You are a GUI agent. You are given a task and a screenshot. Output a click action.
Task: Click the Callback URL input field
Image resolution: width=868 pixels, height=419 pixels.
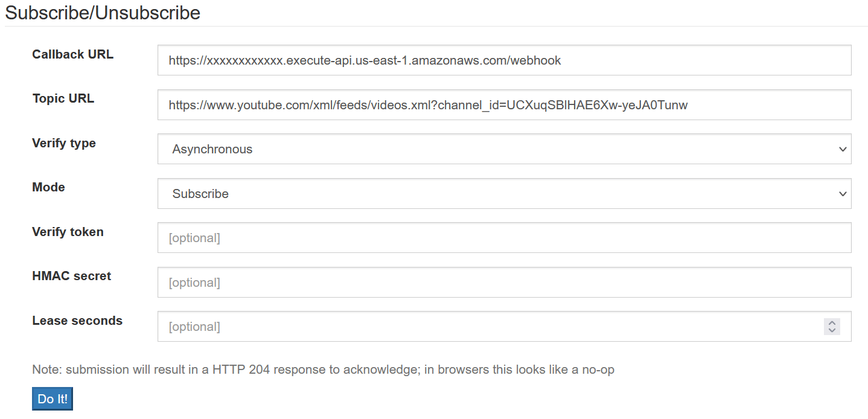[x=504, y=60]
